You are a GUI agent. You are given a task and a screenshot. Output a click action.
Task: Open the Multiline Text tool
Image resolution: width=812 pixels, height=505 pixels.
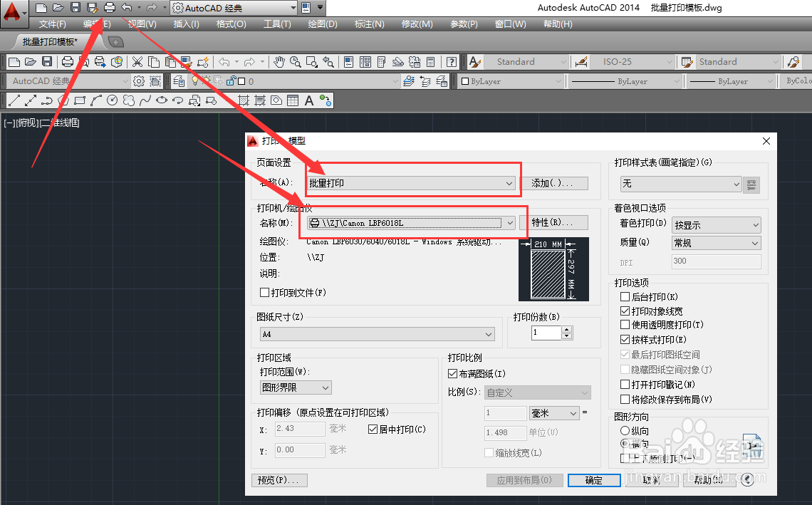click(x=308, y=100)
